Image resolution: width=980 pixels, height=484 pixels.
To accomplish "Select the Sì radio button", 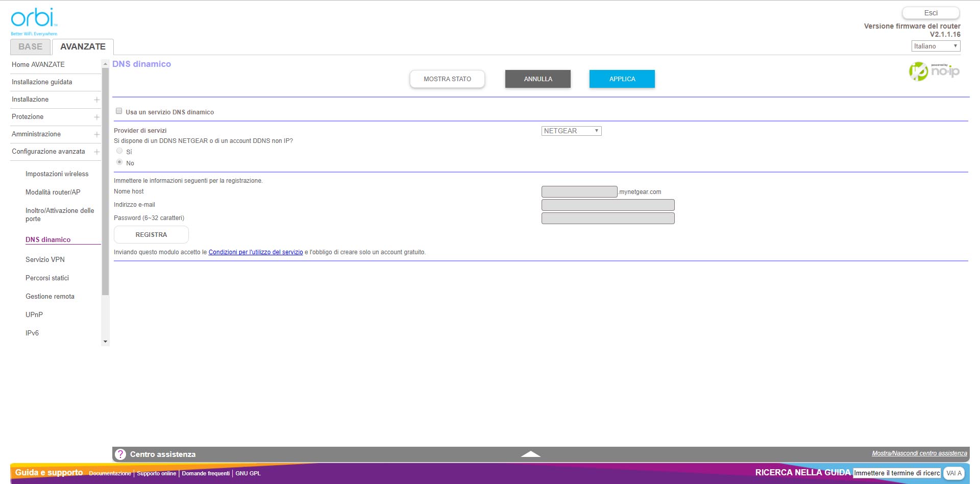I will pyautogui.click(x=119, y=151).
